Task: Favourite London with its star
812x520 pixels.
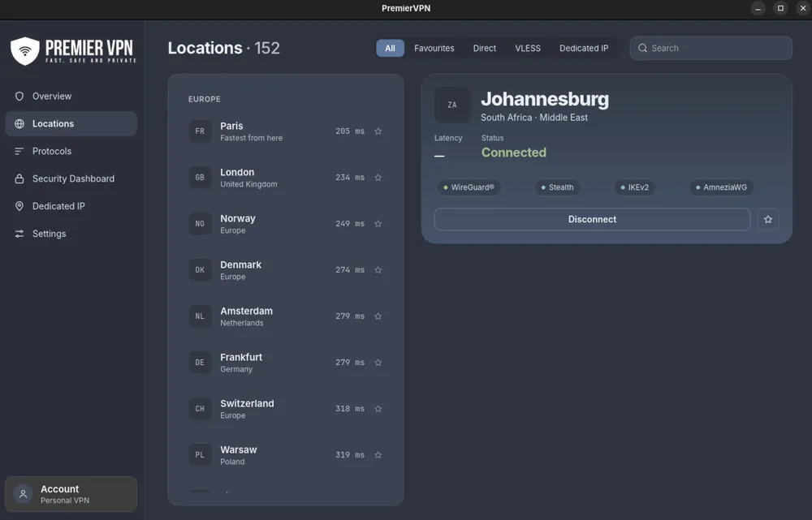Action: pyautogui.click(x=378, y=178)
